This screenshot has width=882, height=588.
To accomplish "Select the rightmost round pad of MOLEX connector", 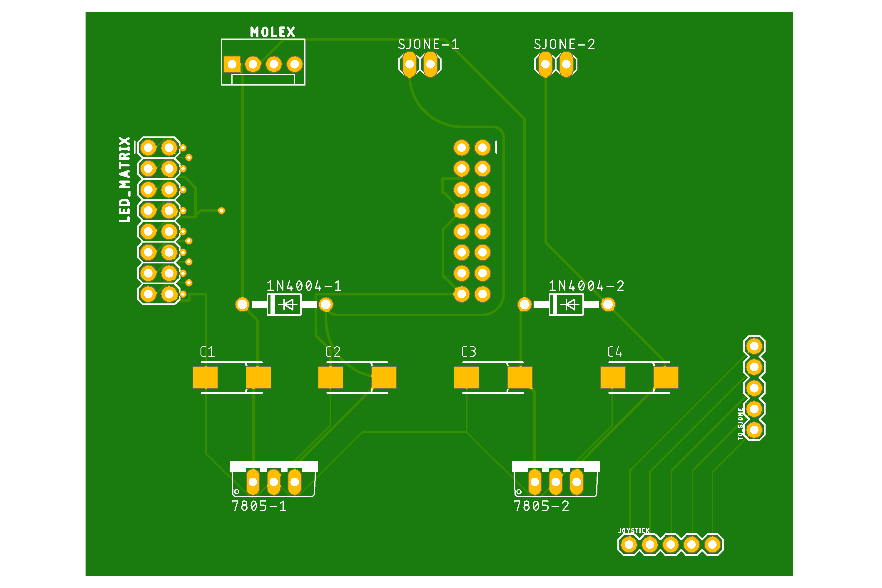I will point(295,64).
